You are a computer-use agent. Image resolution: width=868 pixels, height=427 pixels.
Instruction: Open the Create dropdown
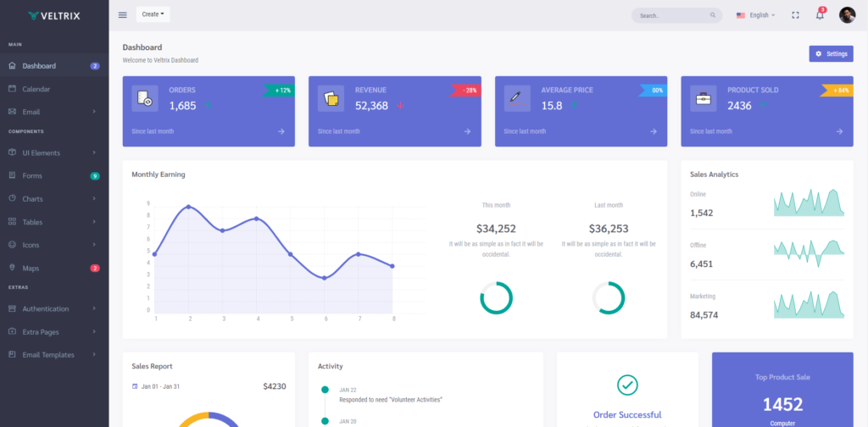[x=153, y=14]
